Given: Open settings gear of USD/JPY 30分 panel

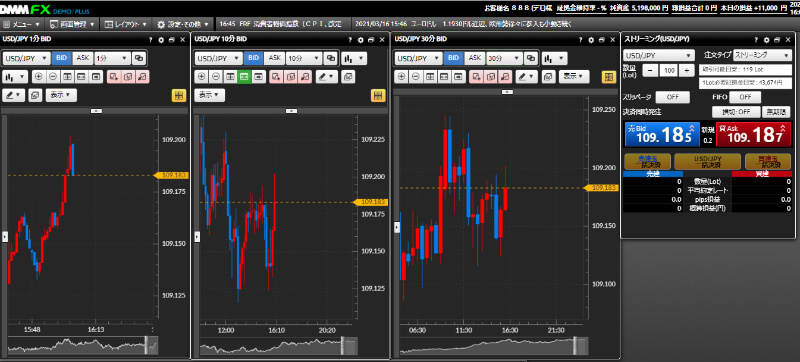Looking at the screenshot, I should pos(591,39).
